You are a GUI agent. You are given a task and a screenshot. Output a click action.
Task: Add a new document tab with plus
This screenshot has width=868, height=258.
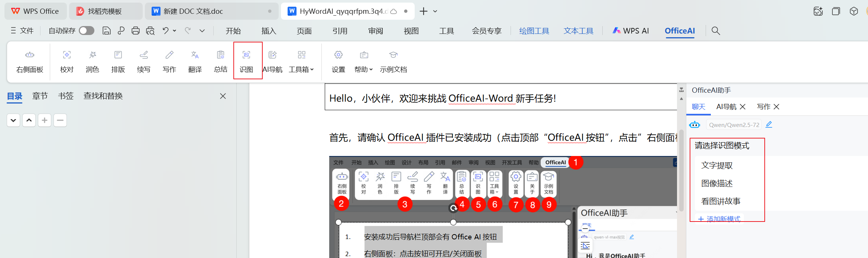[423, 11]
